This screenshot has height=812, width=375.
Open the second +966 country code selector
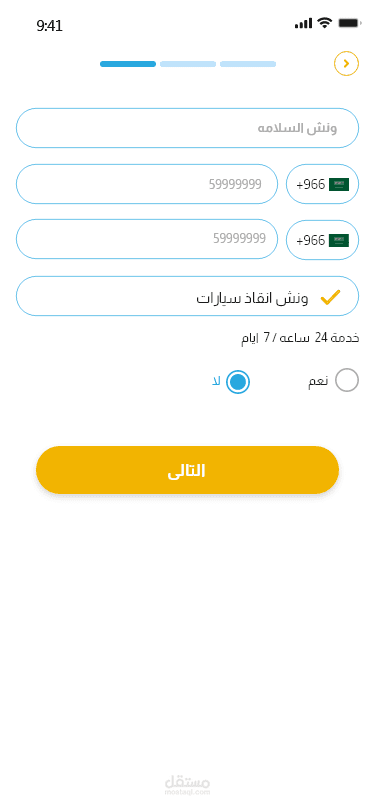tap(322, 240)
